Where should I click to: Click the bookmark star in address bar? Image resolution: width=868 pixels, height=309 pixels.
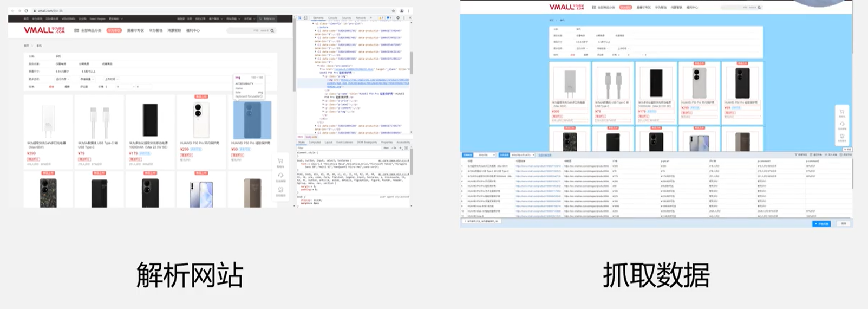393,11
